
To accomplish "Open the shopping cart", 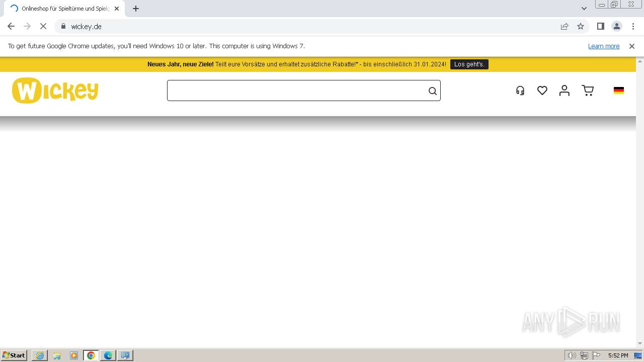I will pos(588,90).
